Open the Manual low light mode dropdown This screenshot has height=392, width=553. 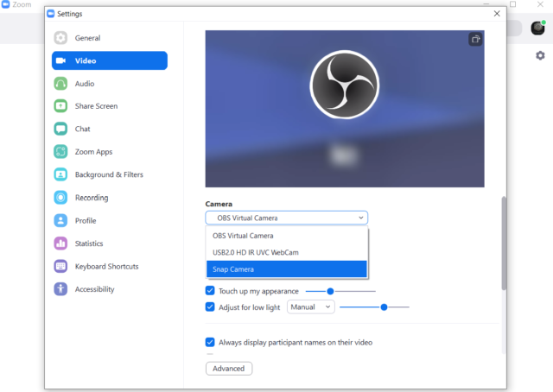(311, 307)
